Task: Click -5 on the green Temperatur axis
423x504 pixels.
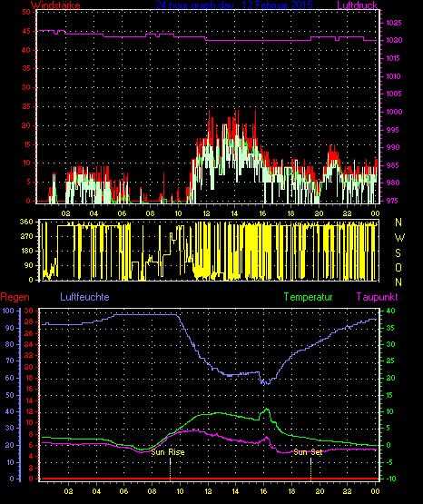Action: 389,462
